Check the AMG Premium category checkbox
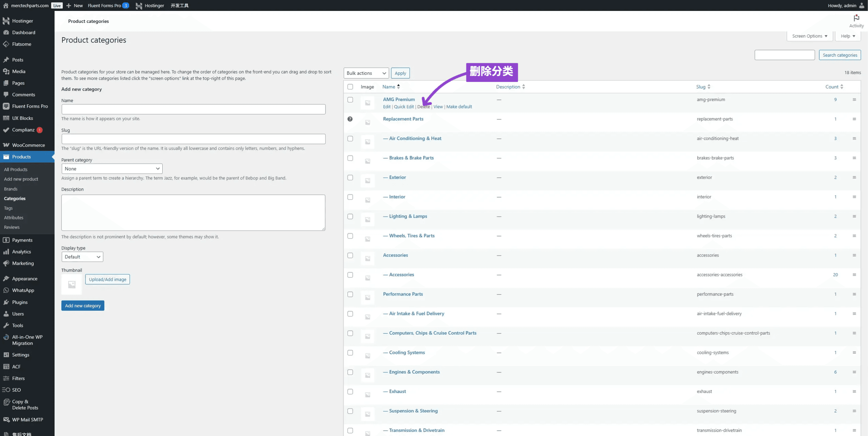Screen dimensions: 868x436 coord(350,100)
